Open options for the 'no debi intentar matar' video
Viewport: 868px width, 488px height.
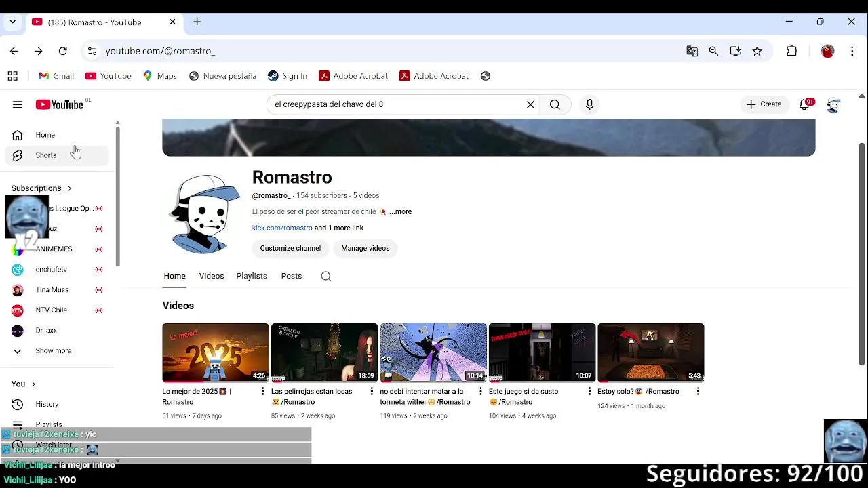pos(481,391)
